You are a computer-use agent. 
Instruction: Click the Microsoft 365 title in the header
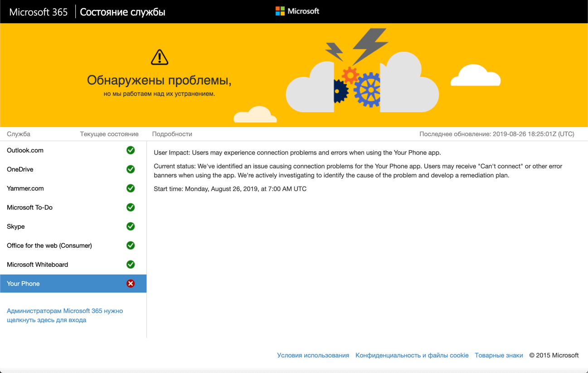coord(38,12)
